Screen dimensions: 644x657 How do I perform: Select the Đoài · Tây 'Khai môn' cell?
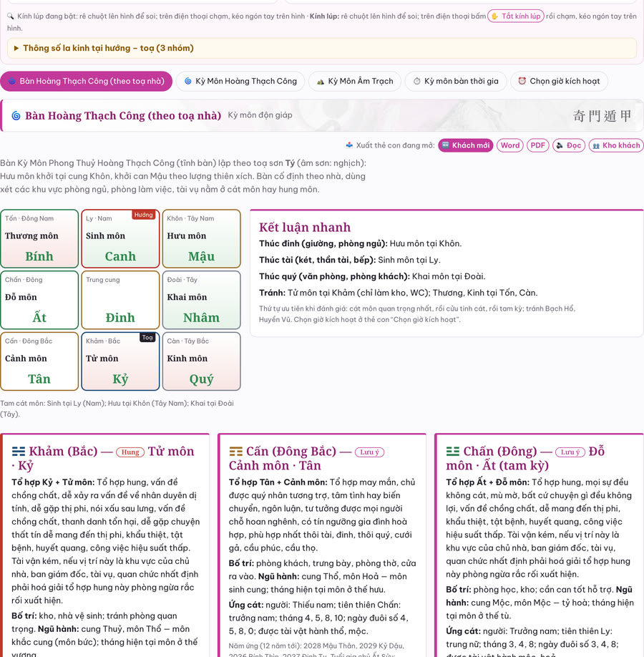pos(202,300)
